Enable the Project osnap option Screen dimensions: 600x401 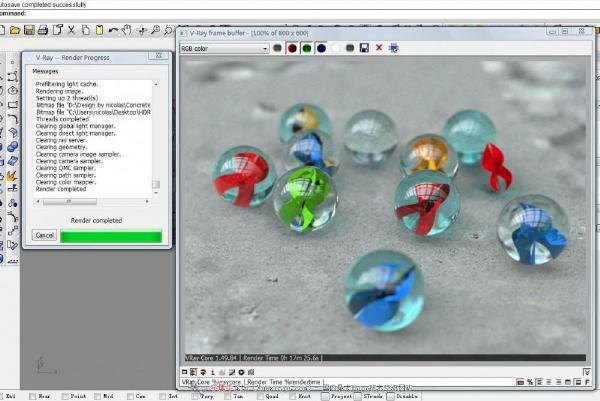(x=325, y=396)
